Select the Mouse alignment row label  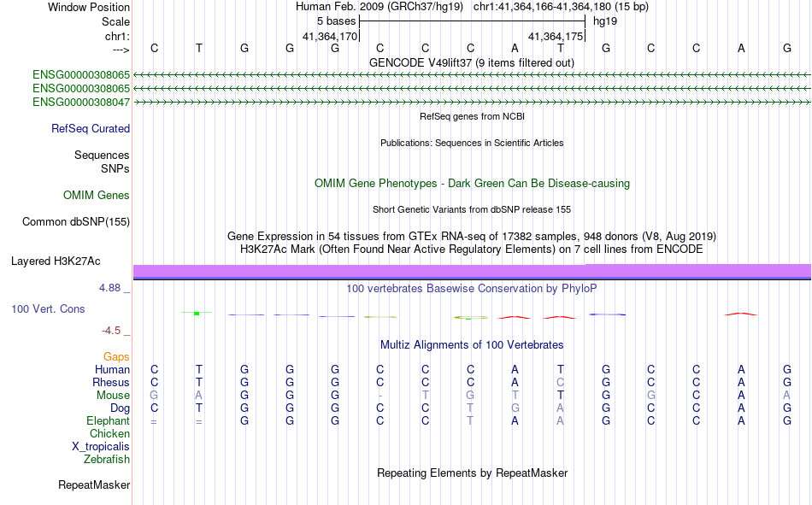pyautogui.click(x=113, y=395)
